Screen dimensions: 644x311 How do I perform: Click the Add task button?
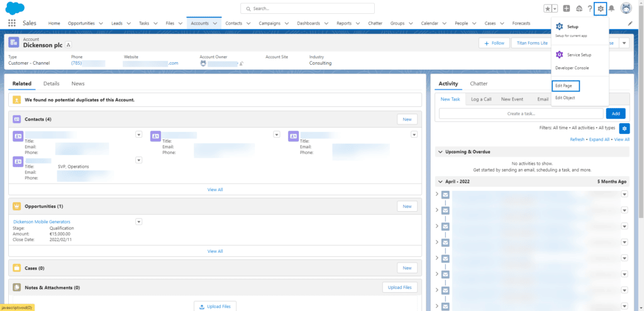[x=616, y=114]
